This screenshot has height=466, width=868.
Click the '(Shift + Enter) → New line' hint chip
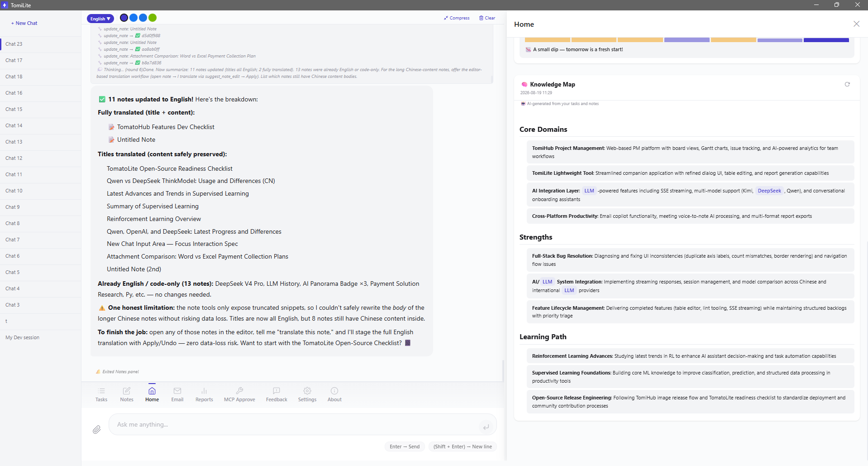coord(463,447)
